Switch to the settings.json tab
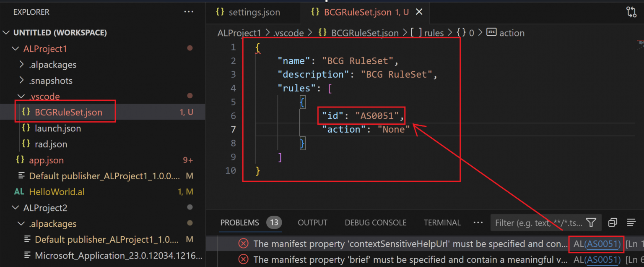644x267 pixels. click(x=253, y=12)
